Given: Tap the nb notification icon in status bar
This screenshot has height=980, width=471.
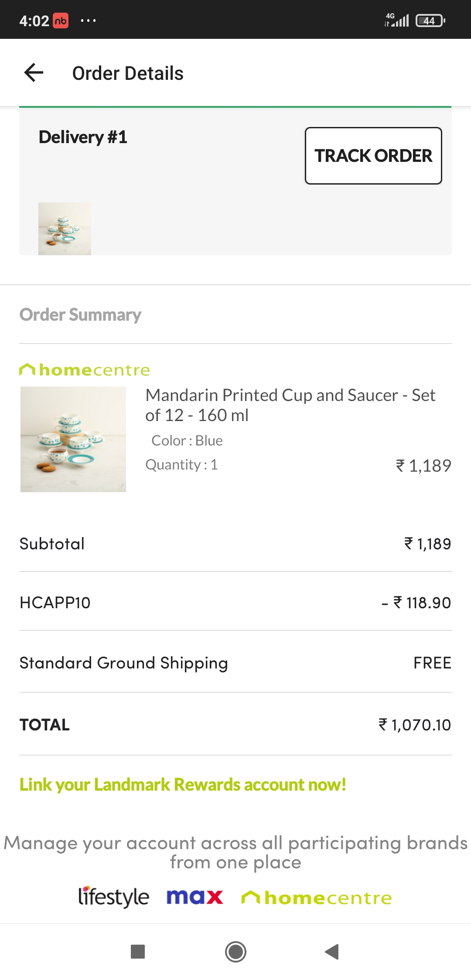Looking at the screenshot, I should (x=61, y=21).
